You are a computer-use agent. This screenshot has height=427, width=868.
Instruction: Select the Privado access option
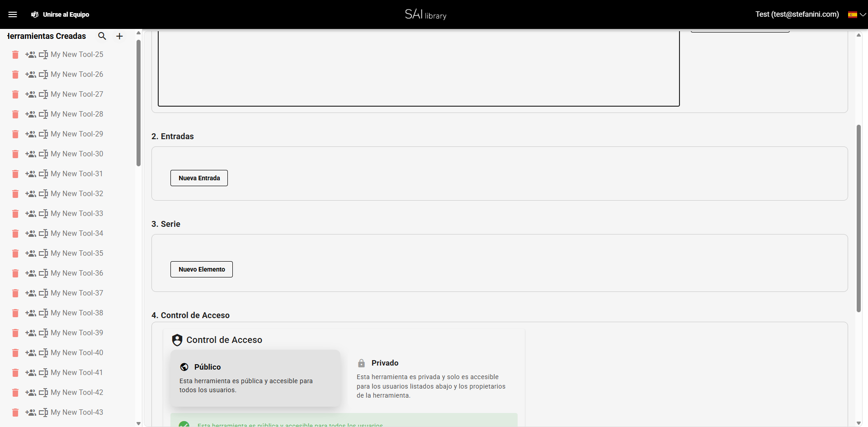[432, 379]
